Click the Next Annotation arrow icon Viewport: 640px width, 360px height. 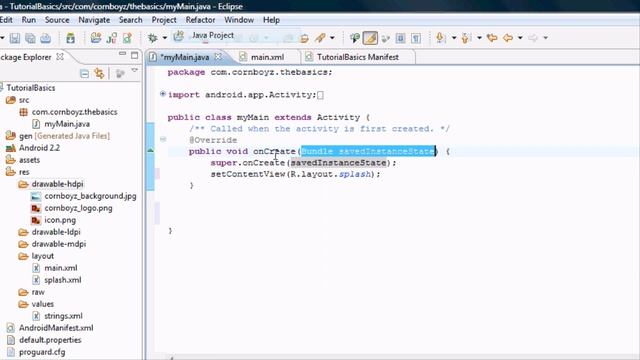pyautogui.click(x=440, y=38)
